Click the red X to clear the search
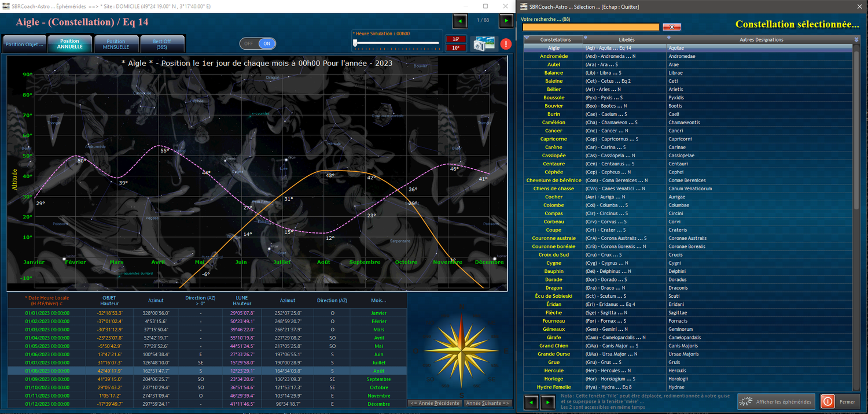This screenshot has width=868, height=414. tap(671, 27)
